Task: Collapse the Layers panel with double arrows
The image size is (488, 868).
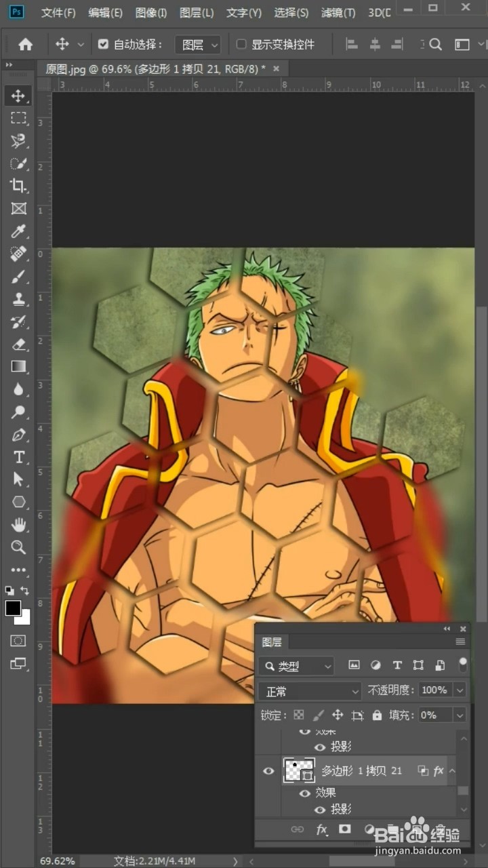Action: [447, 629]
